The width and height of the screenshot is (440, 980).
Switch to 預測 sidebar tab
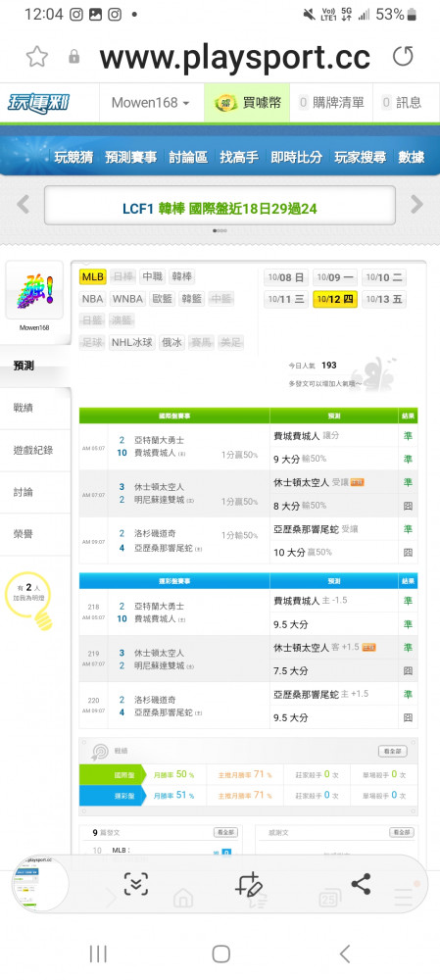(35, 366)
